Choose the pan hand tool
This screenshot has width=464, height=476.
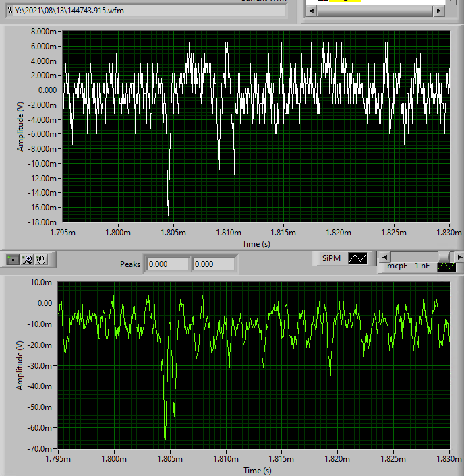[x=41, y=260]
